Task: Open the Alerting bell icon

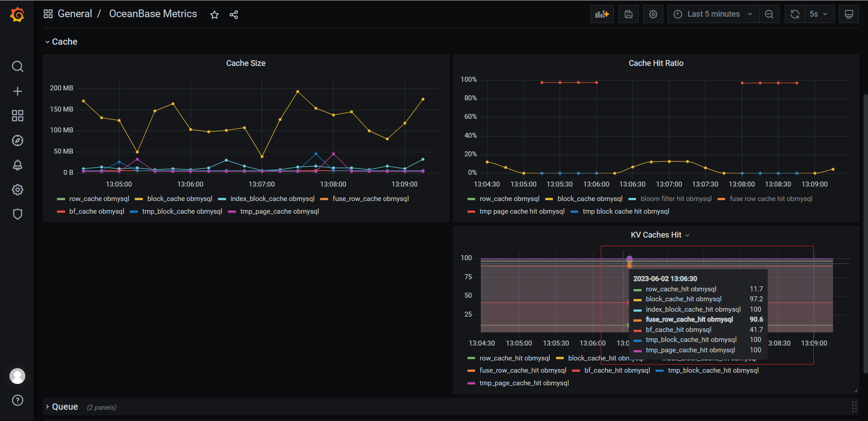Action: coord(17,165)
